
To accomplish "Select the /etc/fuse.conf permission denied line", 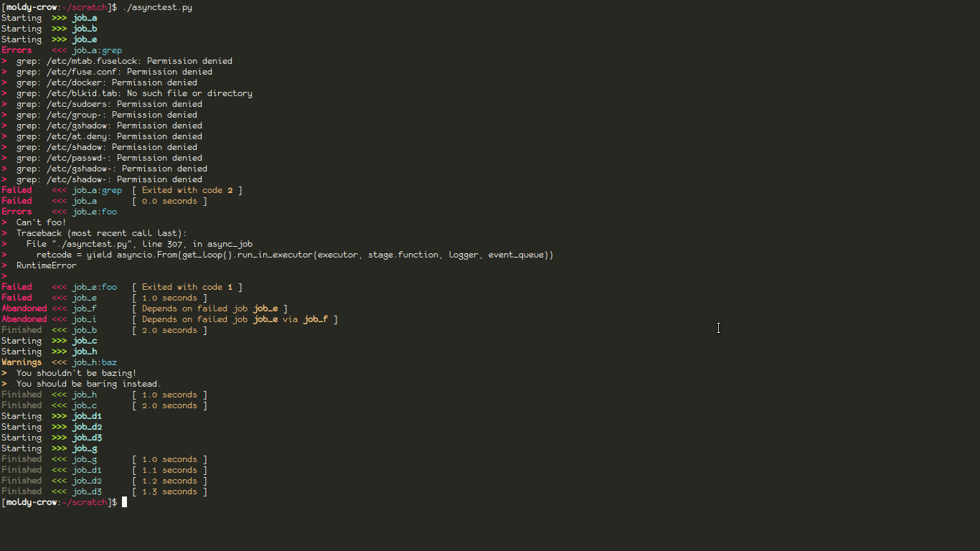I will [x=107, y=72].
